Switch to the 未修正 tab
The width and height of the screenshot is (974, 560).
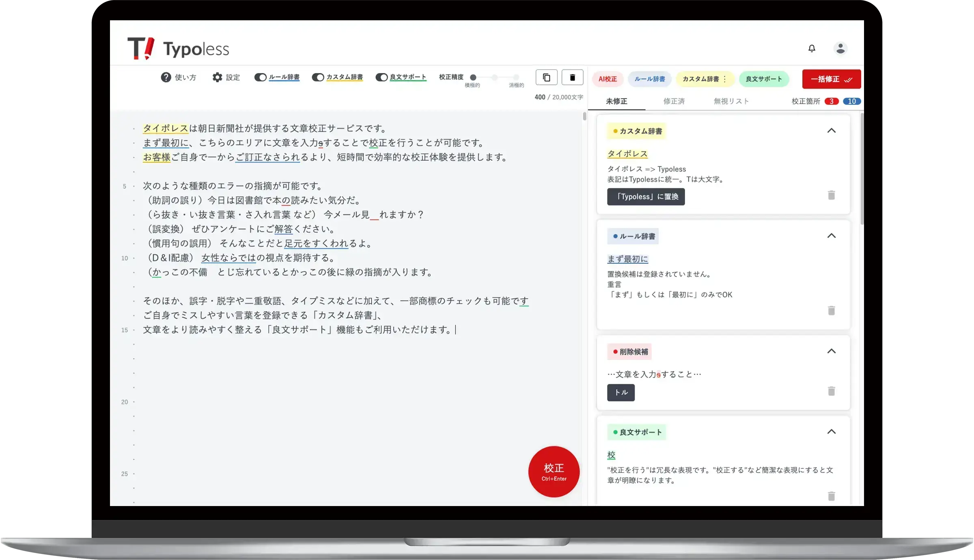(x=616, y=101)
